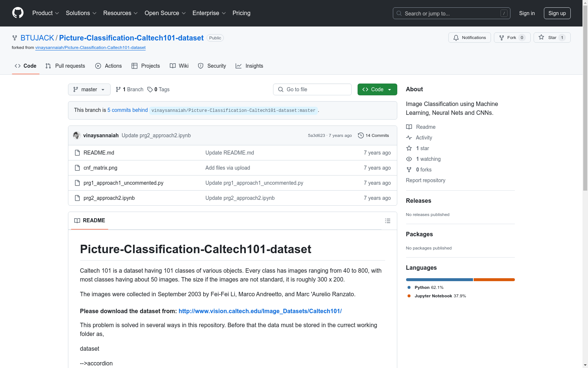Expand the Product menu
Viewport: 588px width, 368px height.
pos(46,13)
